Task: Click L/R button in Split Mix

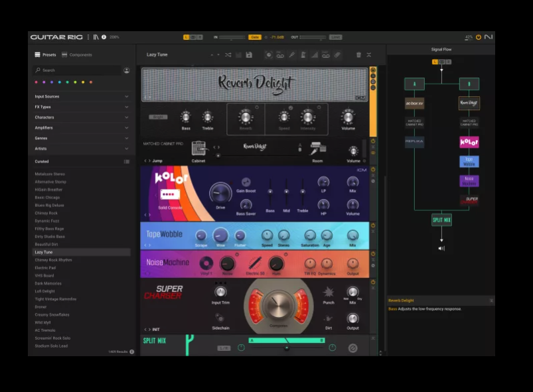Action: point(224,348)
